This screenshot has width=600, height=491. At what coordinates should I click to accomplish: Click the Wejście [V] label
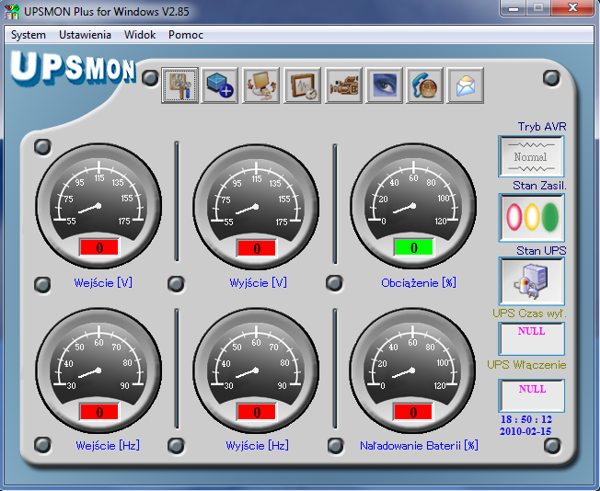(103, 283)
